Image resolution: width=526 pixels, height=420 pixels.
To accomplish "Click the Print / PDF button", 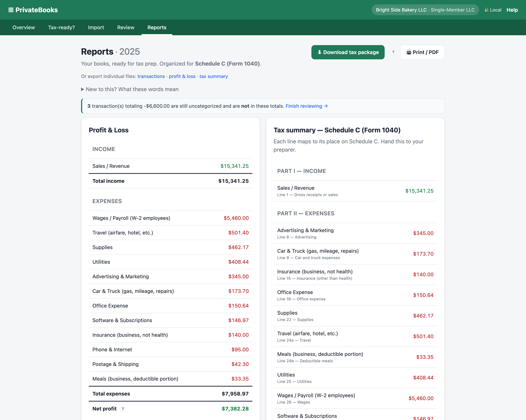I will point(422,52).
